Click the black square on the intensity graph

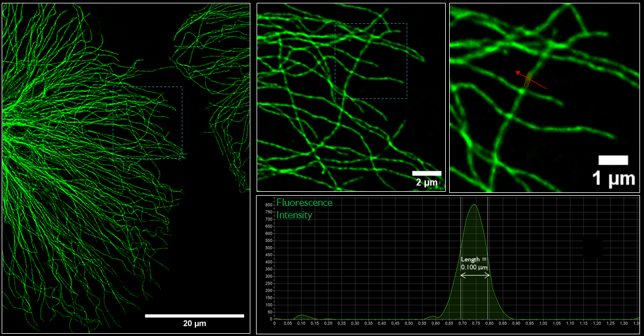coord(594,247)
